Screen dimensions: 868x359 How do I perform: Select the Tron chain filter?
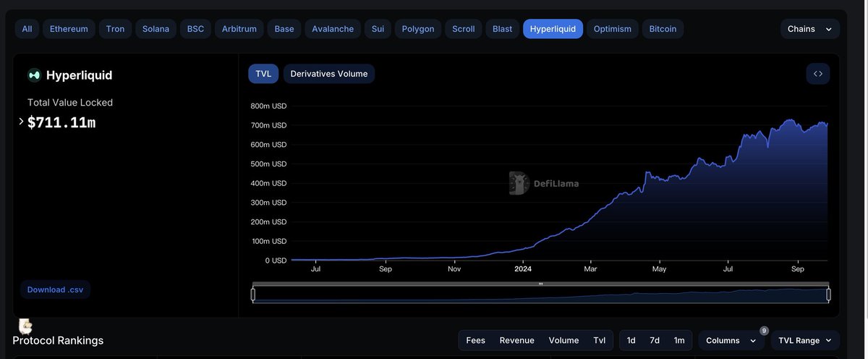pos(115,29)
